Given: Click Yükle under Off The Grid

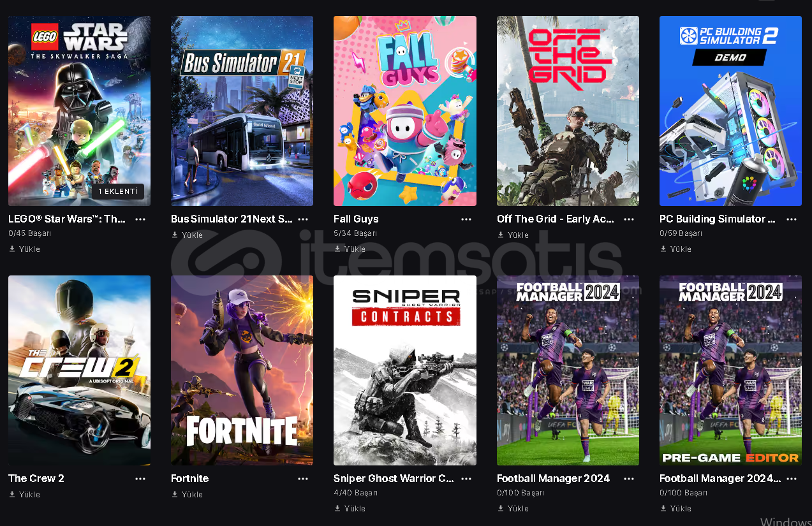Looking at the screenshot, I should (513, 235).
